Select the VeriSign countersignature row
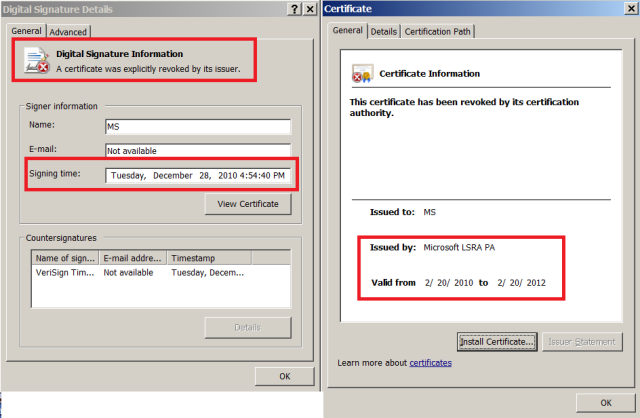This screenshot has width=640, height=418. click(160, 271)
